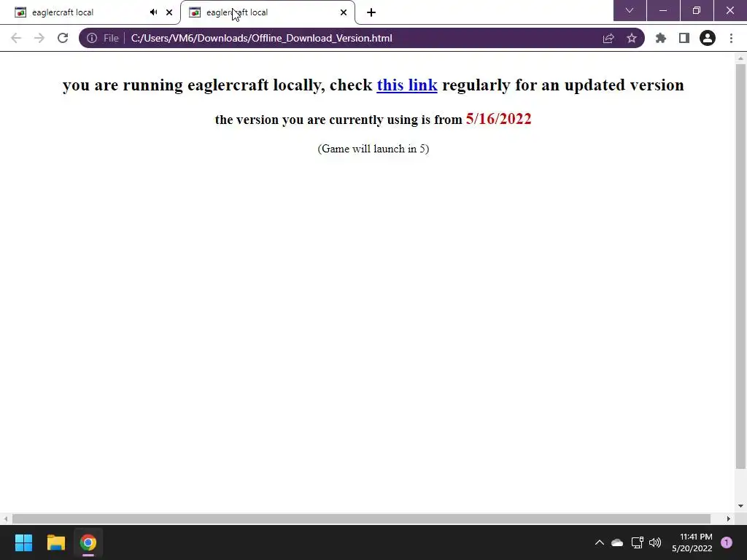This screenshot has height=560, width=747.
Task: Follow the 'this link' hyperlink
Action: 407,85
